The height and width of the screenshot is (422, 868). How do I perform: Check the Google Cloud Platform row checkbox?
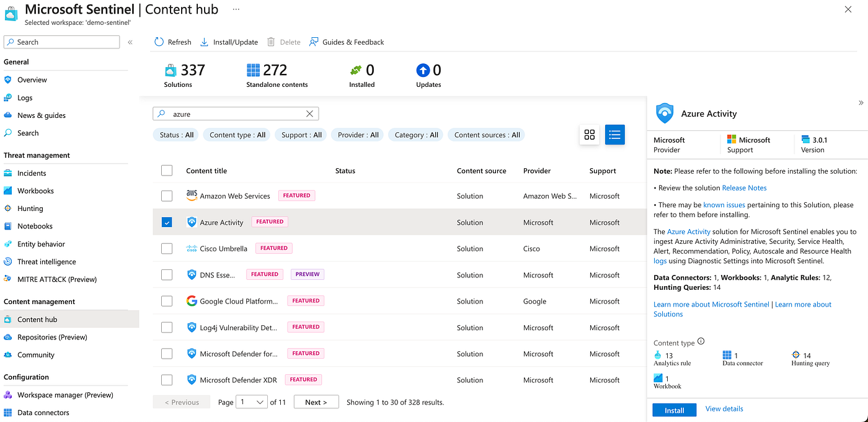167,301
